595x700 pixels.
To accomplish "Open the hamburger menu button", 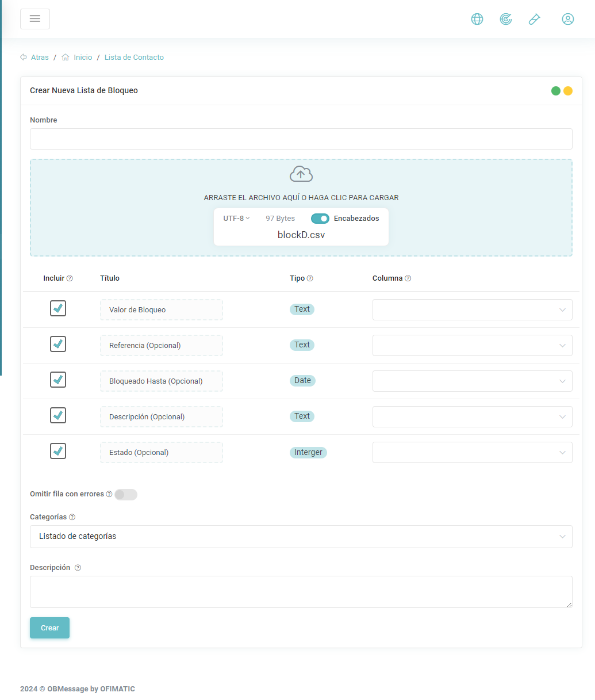I will coord(35,19).
